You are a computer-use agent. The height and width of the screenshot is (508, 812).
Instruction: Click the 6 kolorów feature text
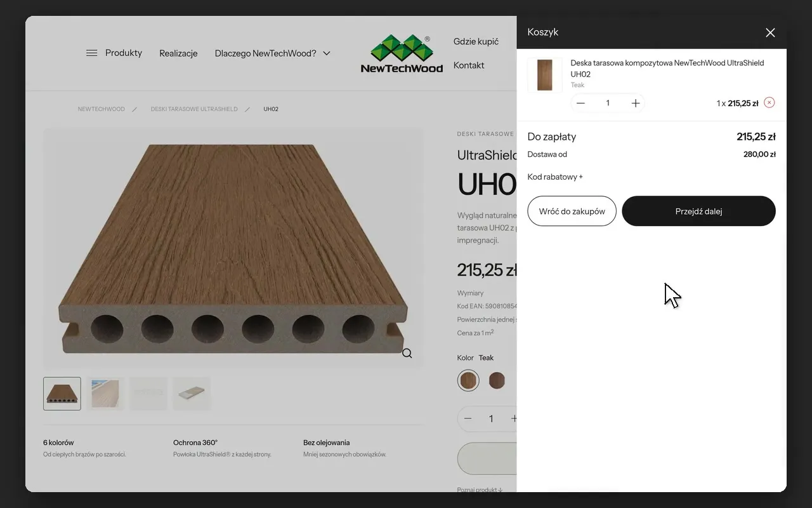tap(58, 443)
